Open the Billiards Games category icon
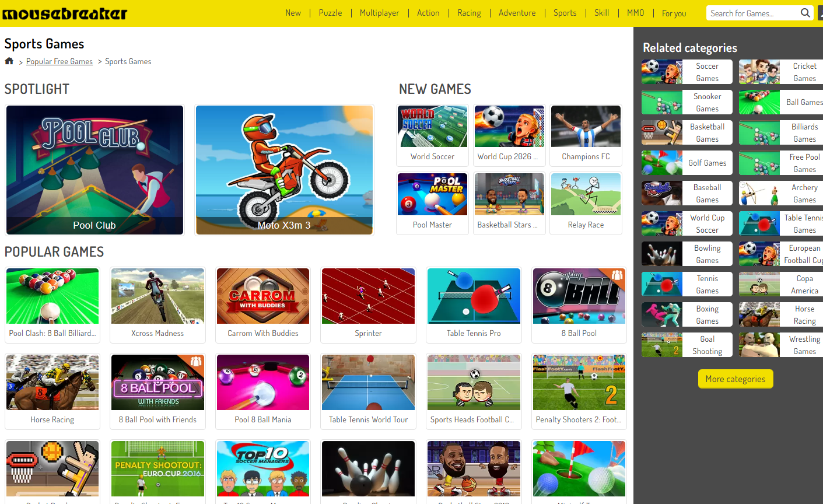Screen dimensions: 823x504 tap(759, 133)
